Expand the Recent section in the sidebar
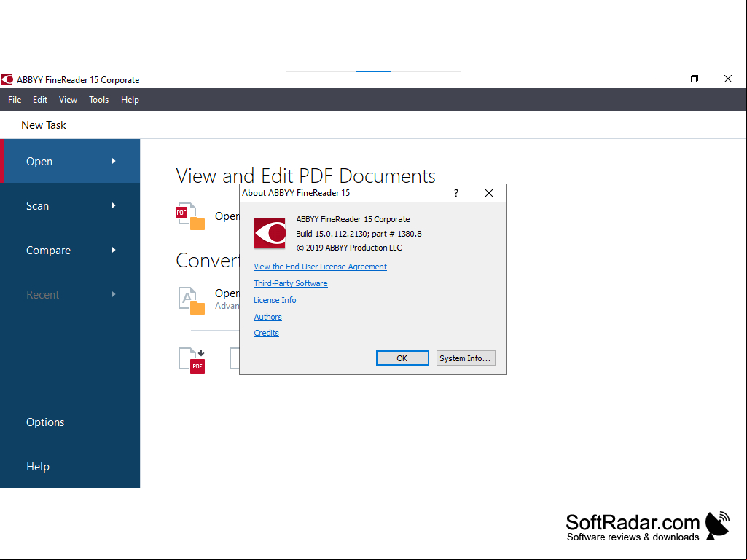This screenshot has height=560, width=747. [70, 295]
